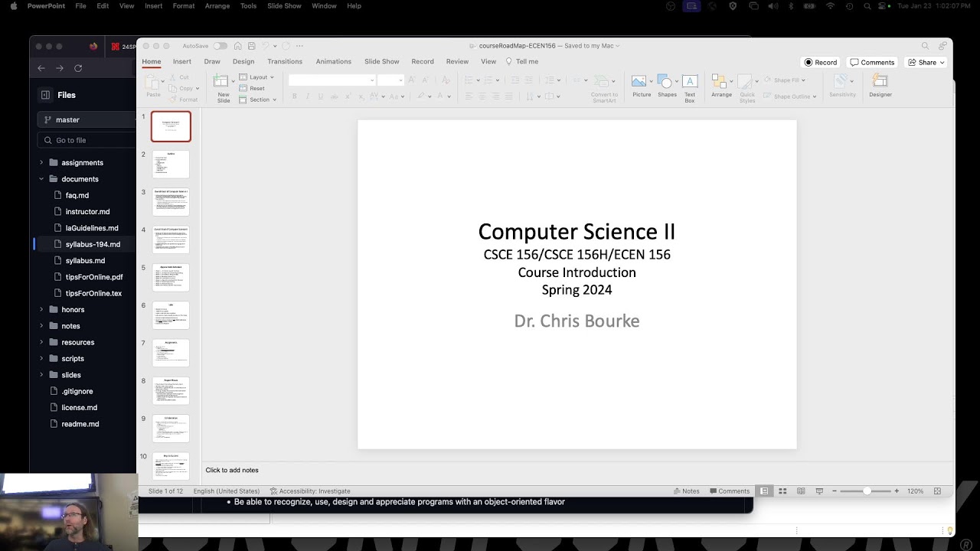Click the zoom slider handle
Screen dimensions: 980x551
click(x=867, y=491)
